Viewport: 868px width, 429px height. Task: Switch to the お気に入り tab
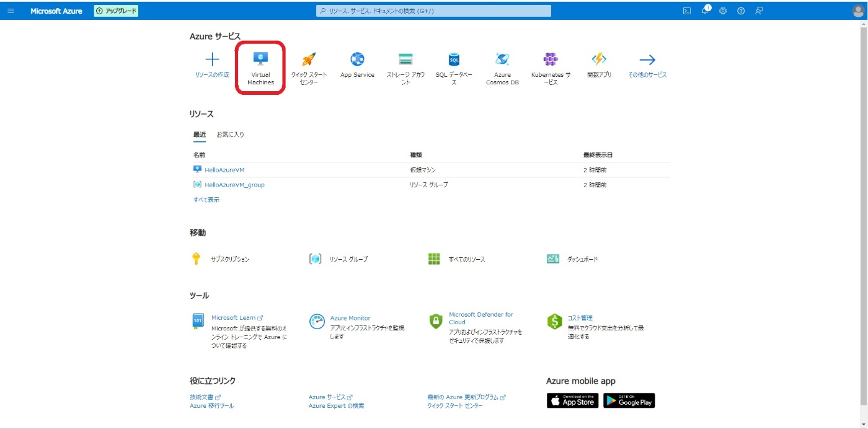[x=230, y=135]
